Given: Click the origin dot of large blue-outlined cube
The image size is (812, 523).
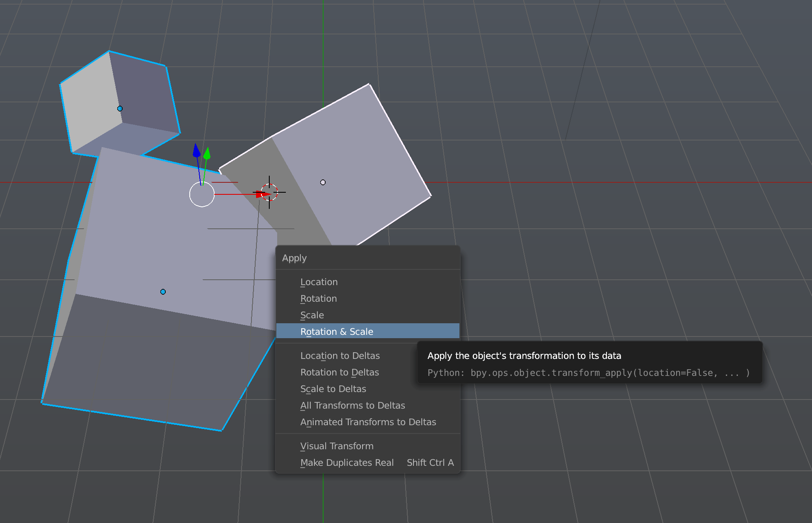Looking at the screenshot, I should click(x=163, y=292).
